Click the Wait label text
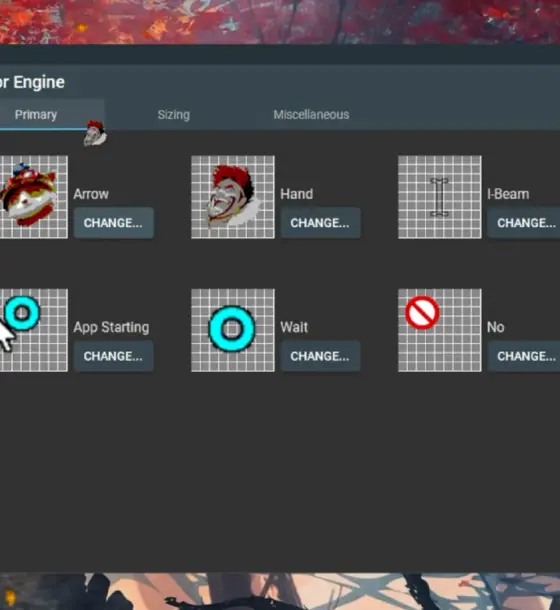 pos(294,327)
